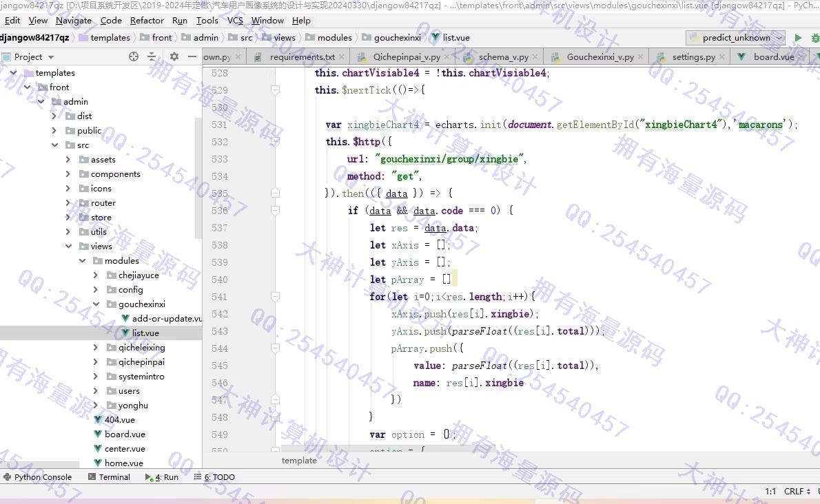The width and height of the screenshot is (820, 504).
Task: Open the Edit menu
Action: [x=12, y=21]
